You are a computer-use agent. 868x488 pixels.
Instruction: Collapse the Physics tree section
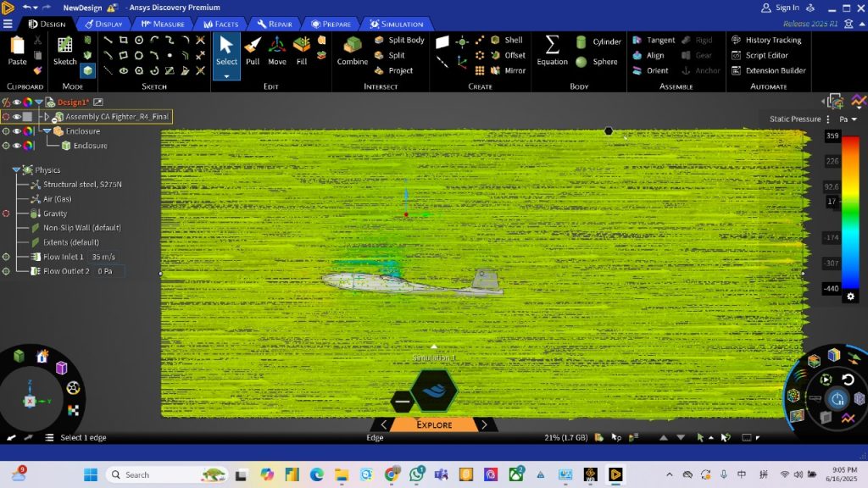coord(16,169)
